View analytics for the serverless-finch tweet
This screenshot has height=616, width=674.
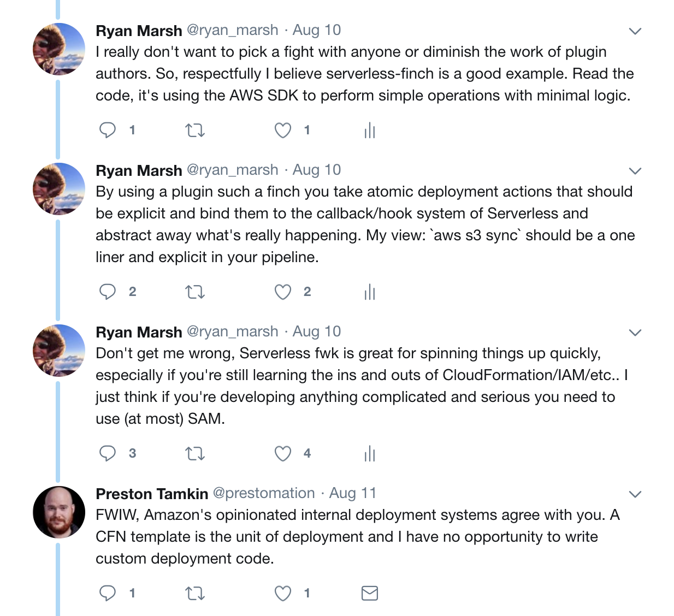[x=370, y=130]
